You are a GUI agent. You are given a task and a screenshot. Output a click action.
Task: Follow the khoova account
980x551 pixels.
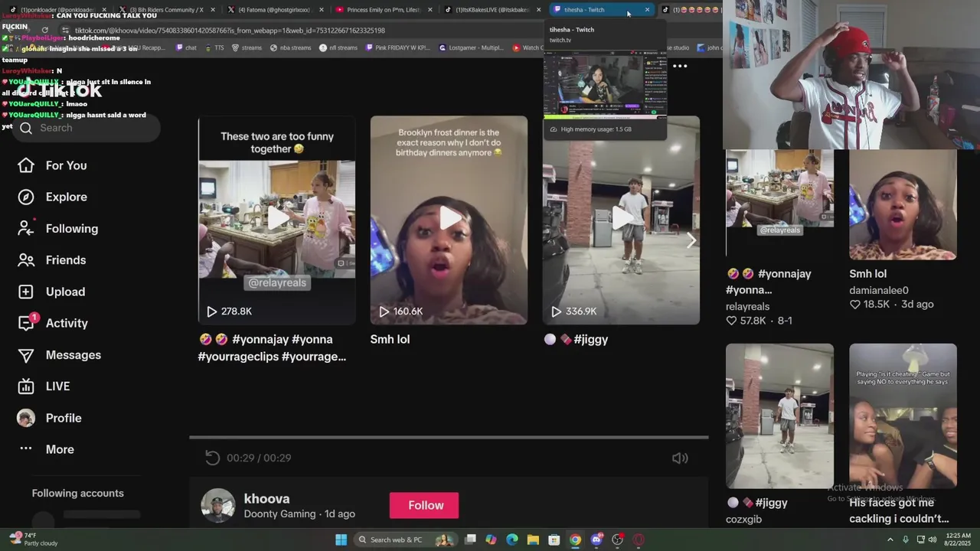point(424,505)
